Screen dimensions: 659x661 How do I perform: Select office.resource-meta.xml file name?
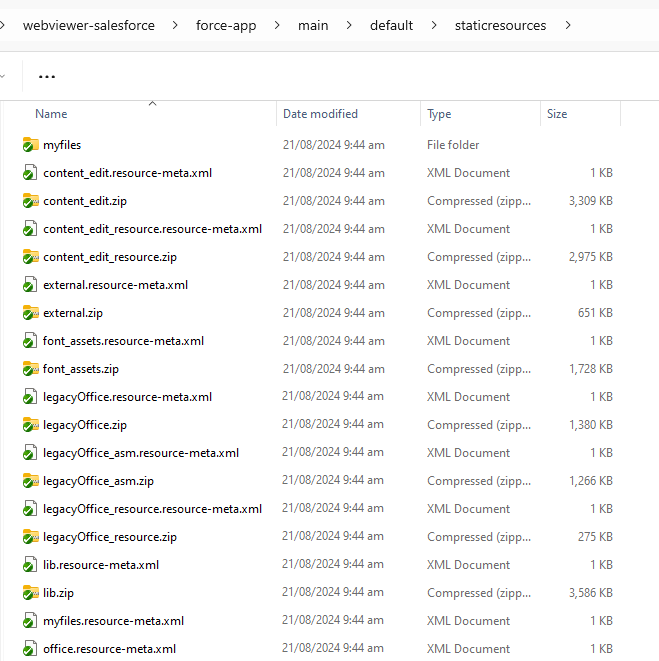pyautogui.click(x=109, y=649)
